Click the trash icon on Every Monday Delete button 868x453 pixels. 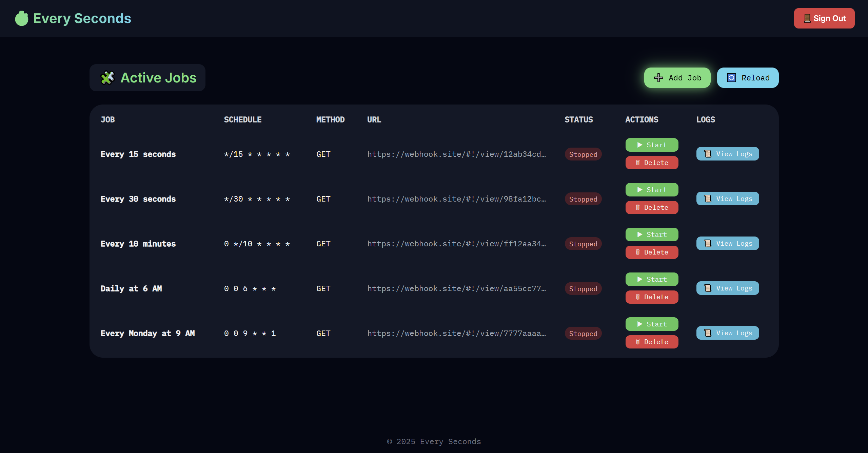638,342
